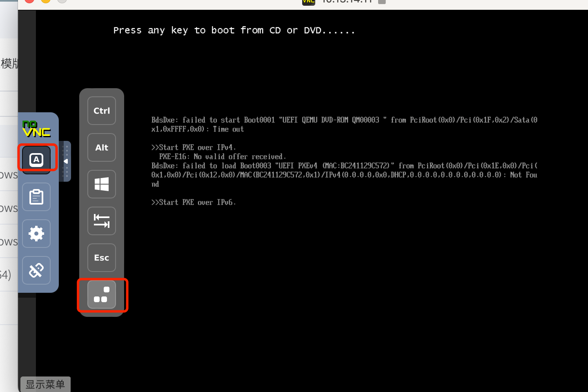
Task: Click the disconnect icon in noVNC sidebar
Action: [x=36, y=270]
